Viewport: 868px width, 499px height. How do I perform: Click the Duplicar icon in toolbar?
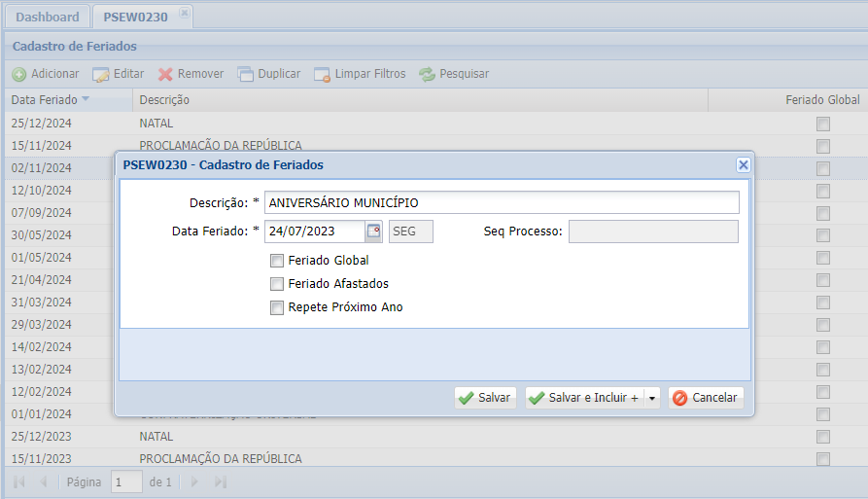coord(246,74)
